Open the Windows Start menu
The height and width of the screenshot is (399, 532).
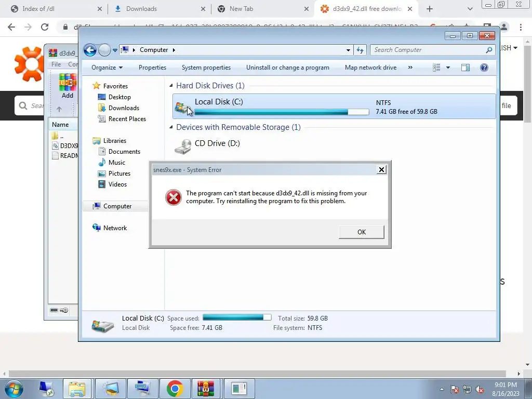14,389
